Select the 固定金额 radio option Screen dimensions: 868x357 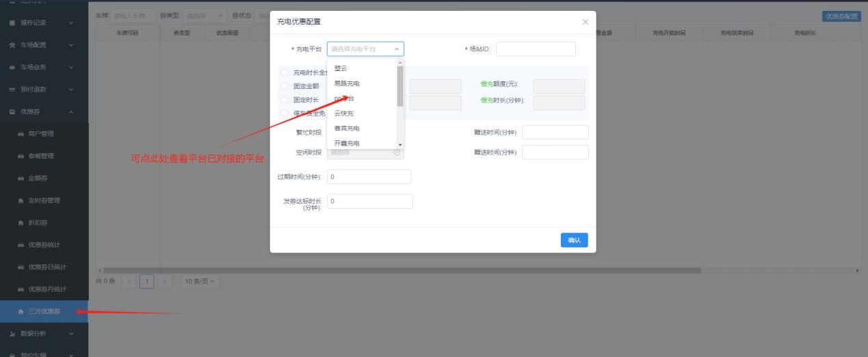point(285,86)
